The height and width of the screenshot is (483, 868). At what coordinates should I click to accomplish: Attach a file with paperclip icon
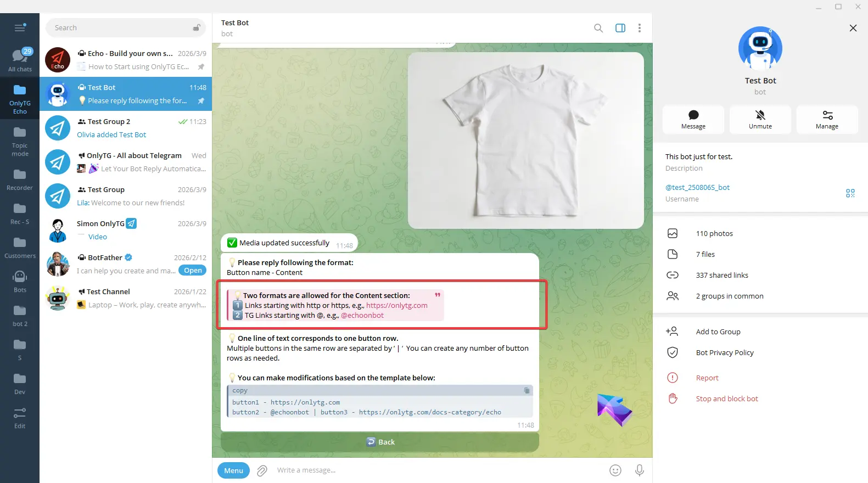262,470
